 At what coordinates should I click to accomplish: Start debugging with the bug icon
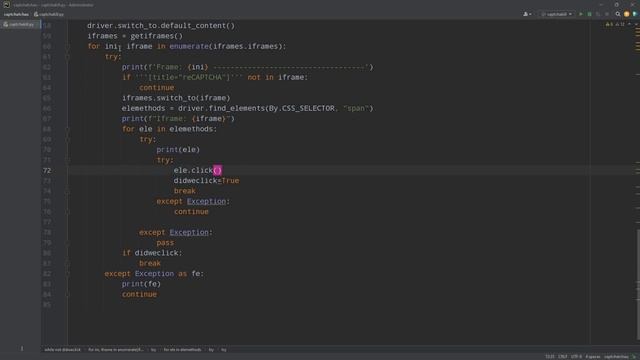coord(589,14)
